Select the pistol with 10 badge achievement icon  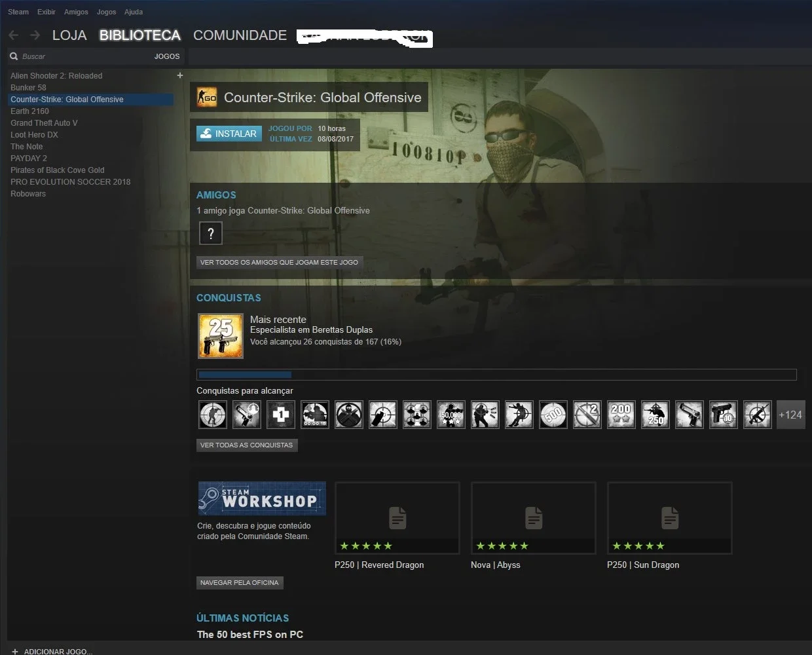(723, 415)
